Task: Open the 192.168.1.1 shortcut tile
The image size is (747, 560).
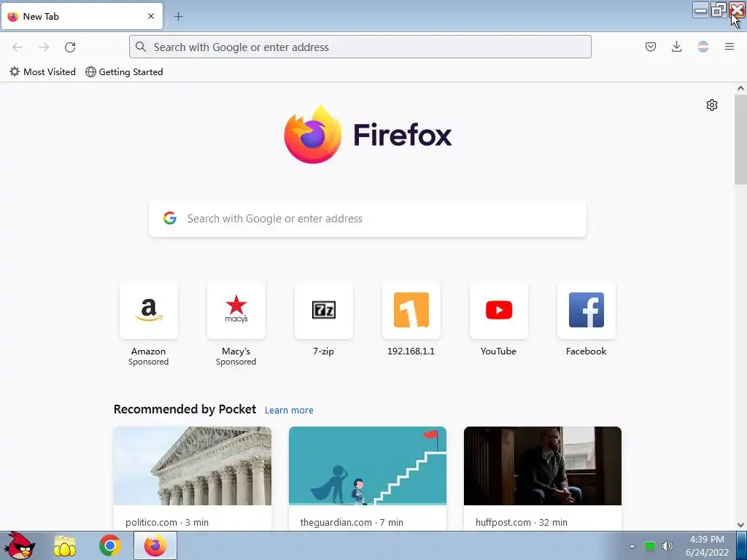Action: click(x=411, y=319)
